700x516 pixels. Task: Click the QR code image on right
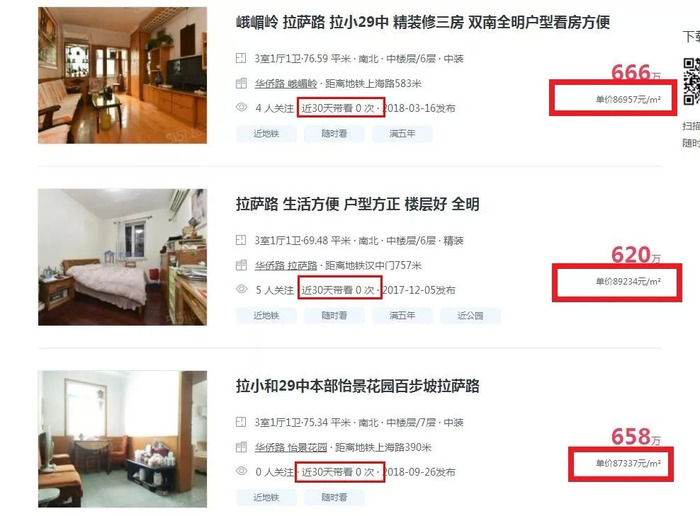[x=692, y=82]
